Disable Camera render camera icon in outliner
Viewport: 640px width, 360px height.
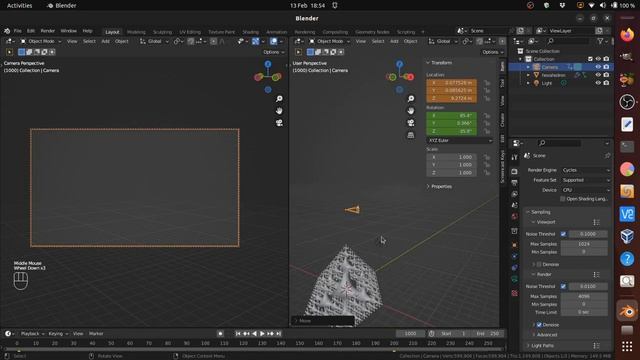606,67
